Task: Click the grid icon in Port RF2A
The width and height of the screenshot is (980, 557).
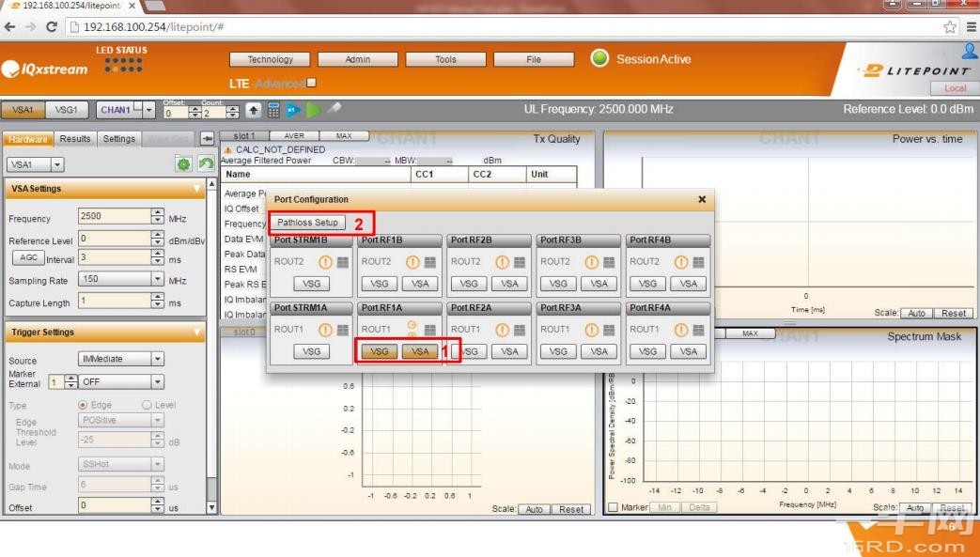Action: click(x=520, y=330)
